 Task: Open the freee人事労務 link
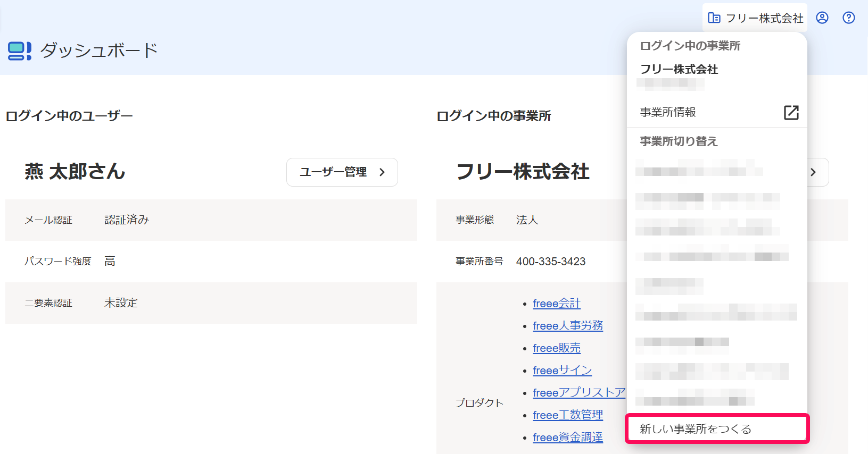pyautogui.click(x=568, y=326)
